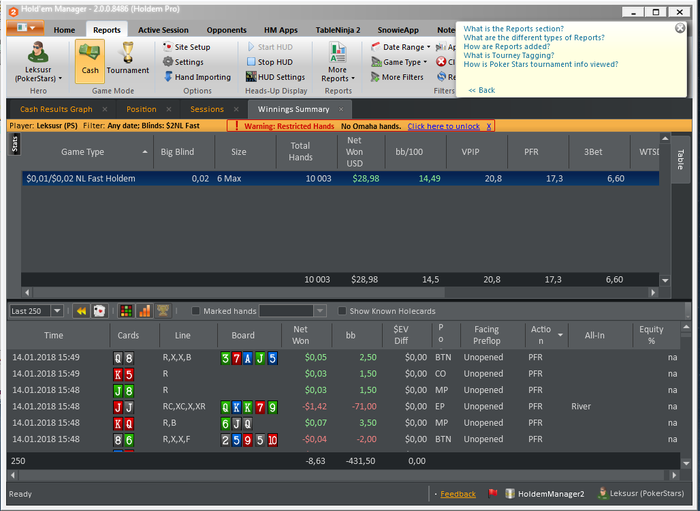Open the marked hands tag dropdown
700x511 pixels.
[x=320, y=311]
